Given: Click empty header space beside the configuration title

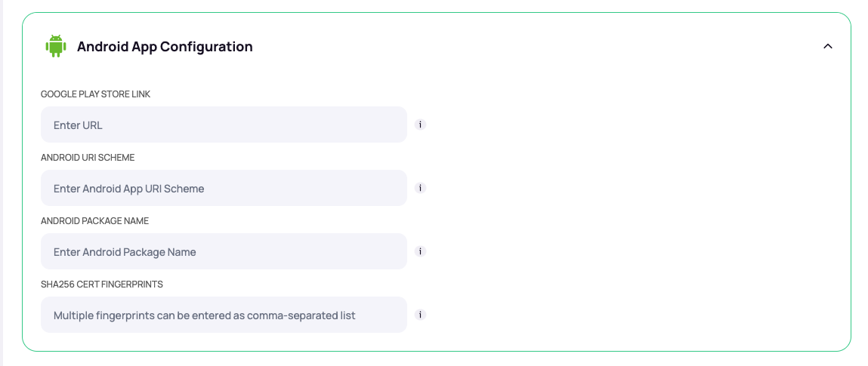Looking at the screenshot, I should click(x=529, y=46).
